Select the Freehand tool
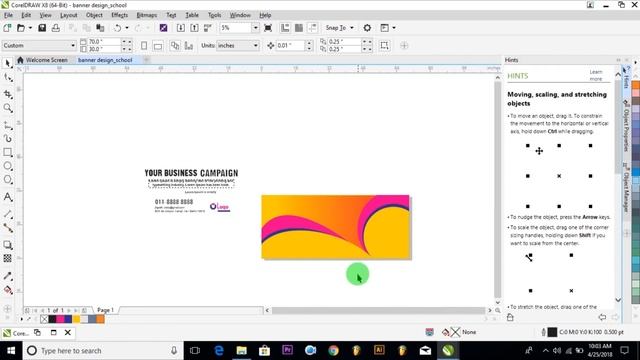 (7, 125)
